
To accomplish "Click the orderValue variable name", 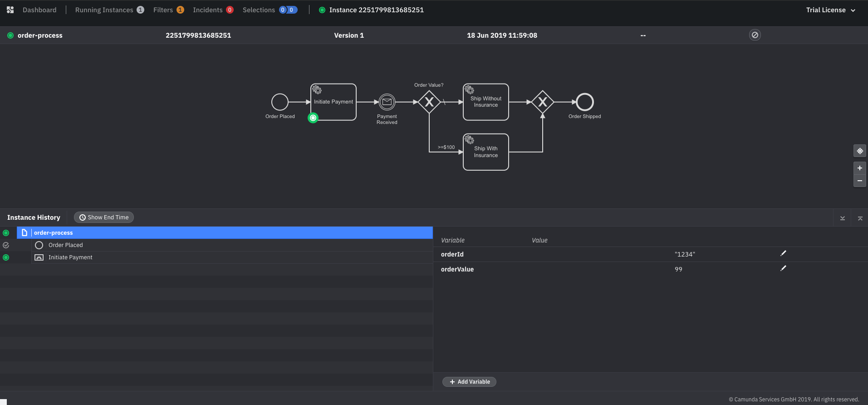I will pos(457,269).
